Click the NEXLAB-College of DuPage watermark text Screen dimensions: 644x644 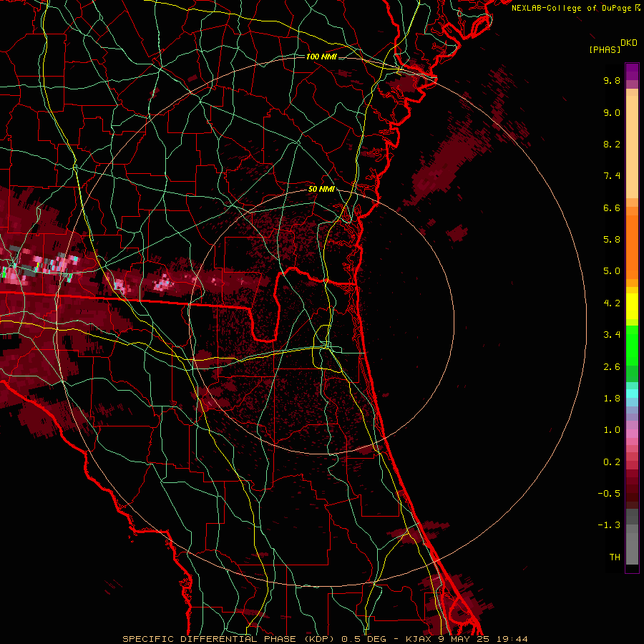point(572,8)
